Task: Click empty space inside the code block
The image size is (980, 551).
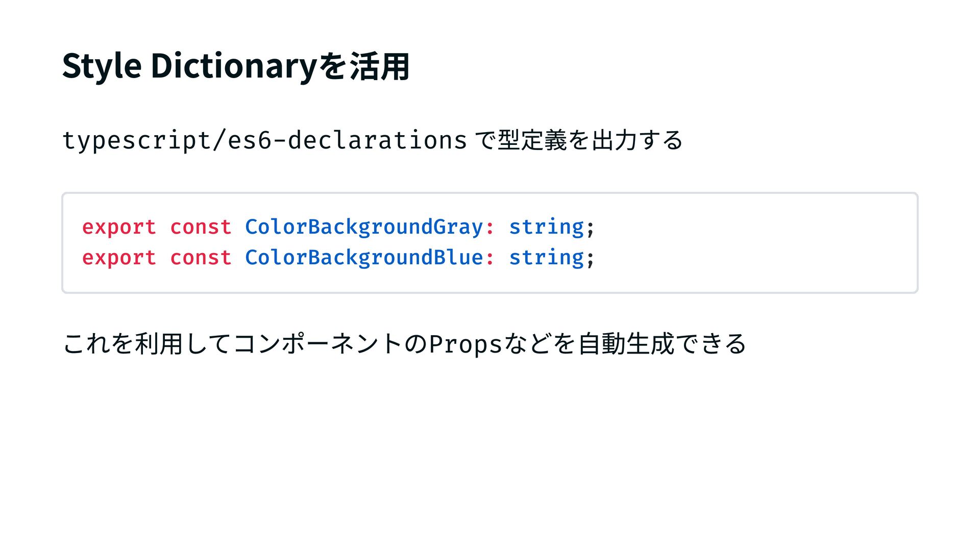Action: point(766,243)
